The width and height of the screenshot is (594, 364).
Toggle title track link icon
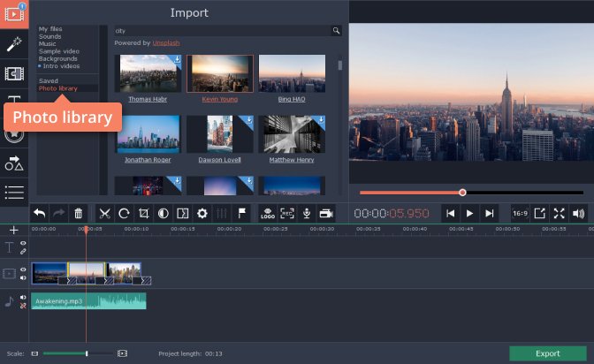pyautogui.click(x=23, y=251)
